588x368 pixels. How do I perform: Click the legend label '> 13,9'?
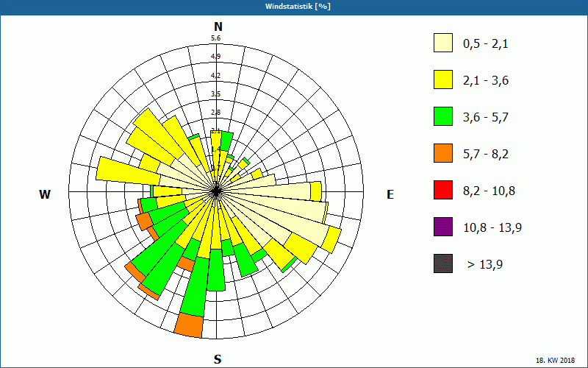click(x=485, y=265)
